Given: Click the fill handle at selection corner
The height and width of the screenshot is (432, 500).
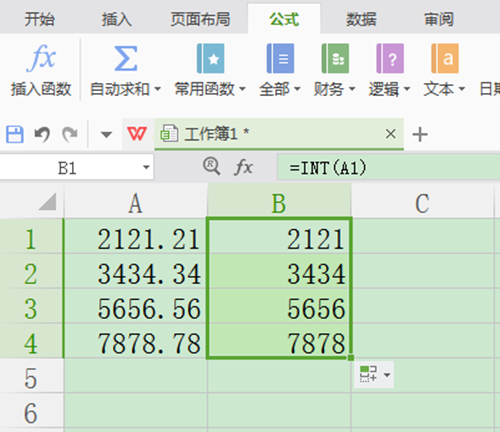Looking at the screenshot, I should click(x=351, y=358).
